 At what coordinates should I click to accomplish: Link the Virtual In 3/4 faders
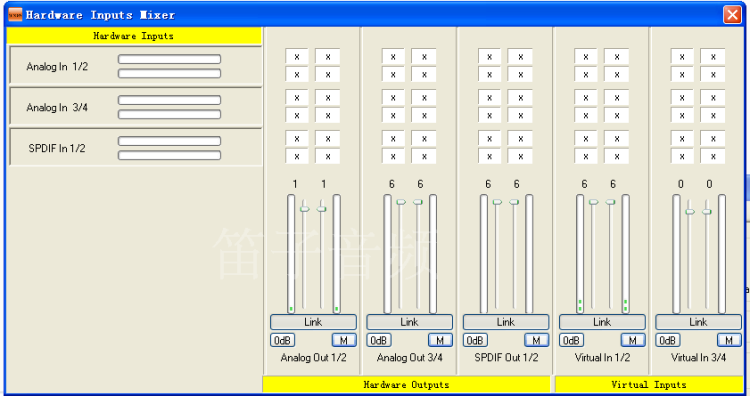(x=698, y=322)
